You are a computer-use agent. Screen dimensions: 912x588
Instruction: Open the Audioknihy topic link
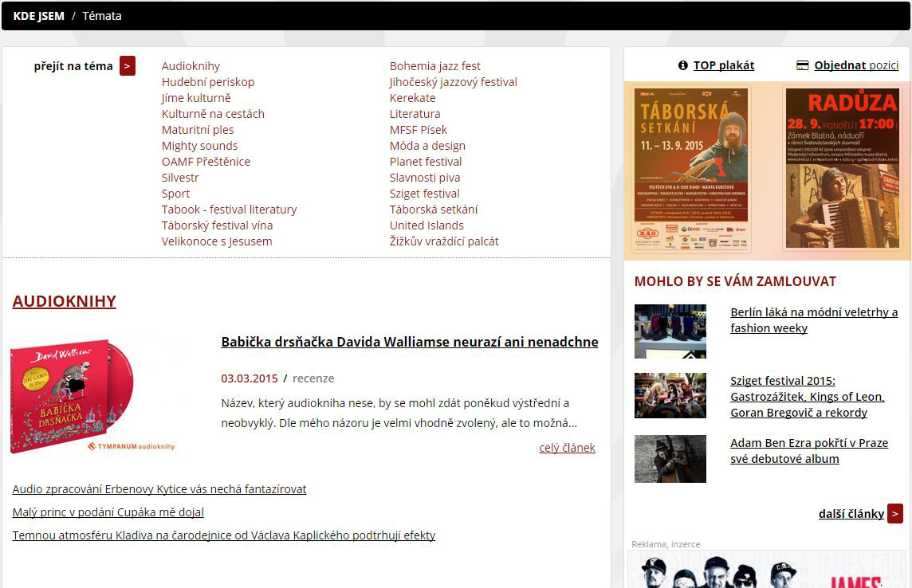191,66
